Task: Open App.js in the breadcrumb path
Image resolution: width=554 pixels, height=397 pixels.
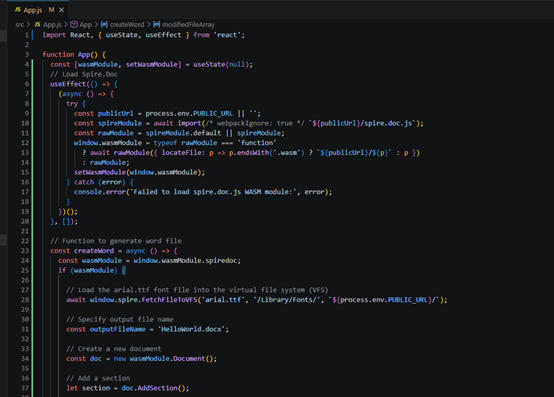Action: (52, 25)
